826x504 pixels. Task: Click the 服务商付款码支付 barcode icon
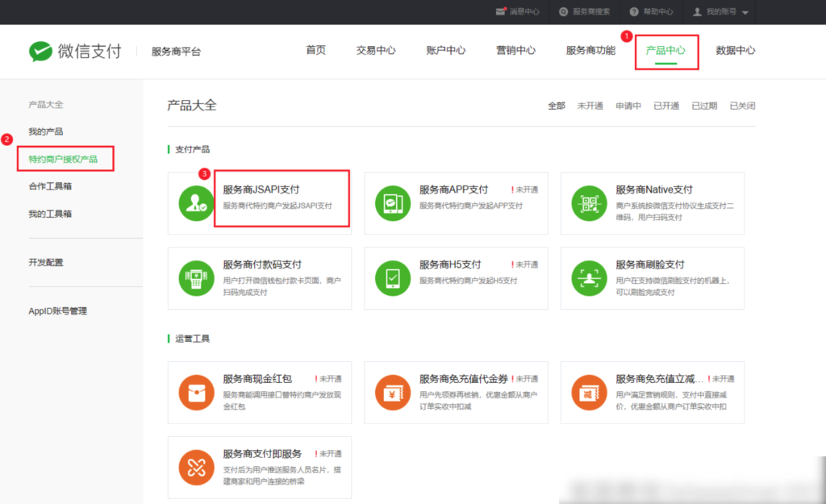pos(196,278)
